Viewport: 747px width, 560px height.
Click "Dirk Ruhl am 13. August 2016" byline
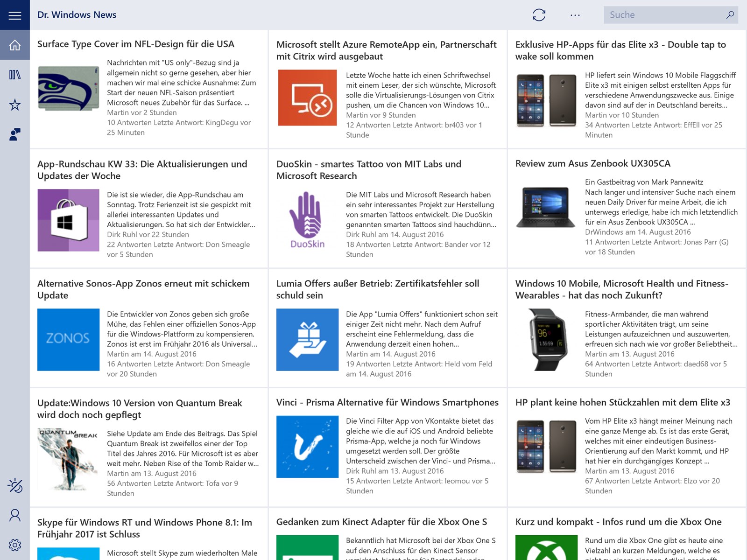tap(395, 471)
